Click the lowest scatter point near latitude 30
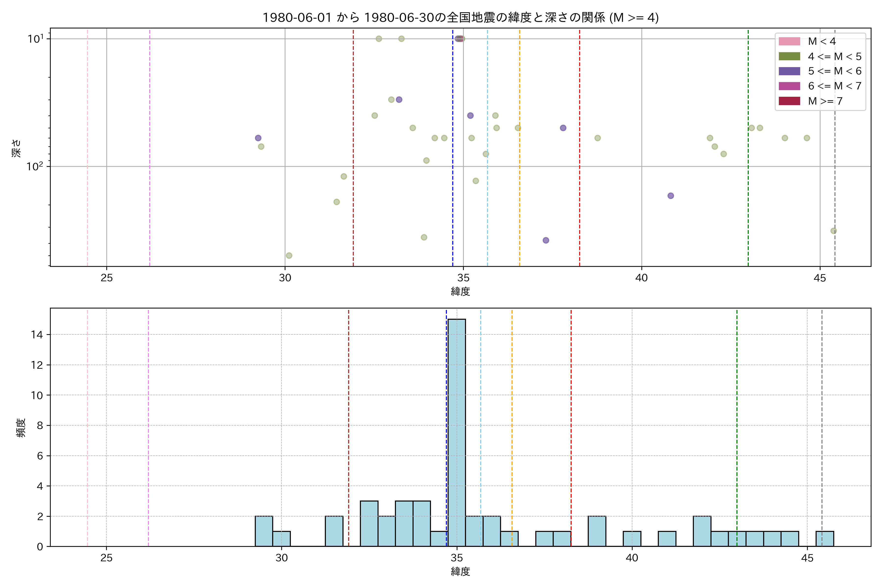 [289, 255]
